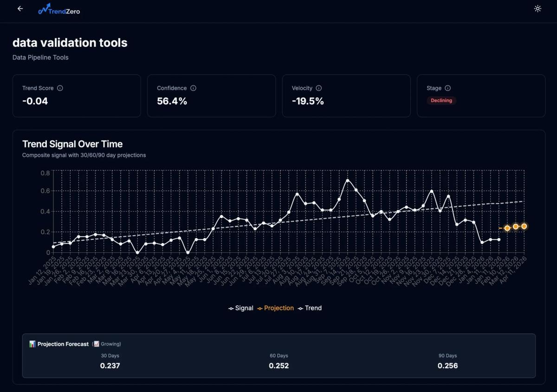This screenshot has height=392, width=557.
Task: Toggle the Trend legend entry
Action: (x=310, y=308)
